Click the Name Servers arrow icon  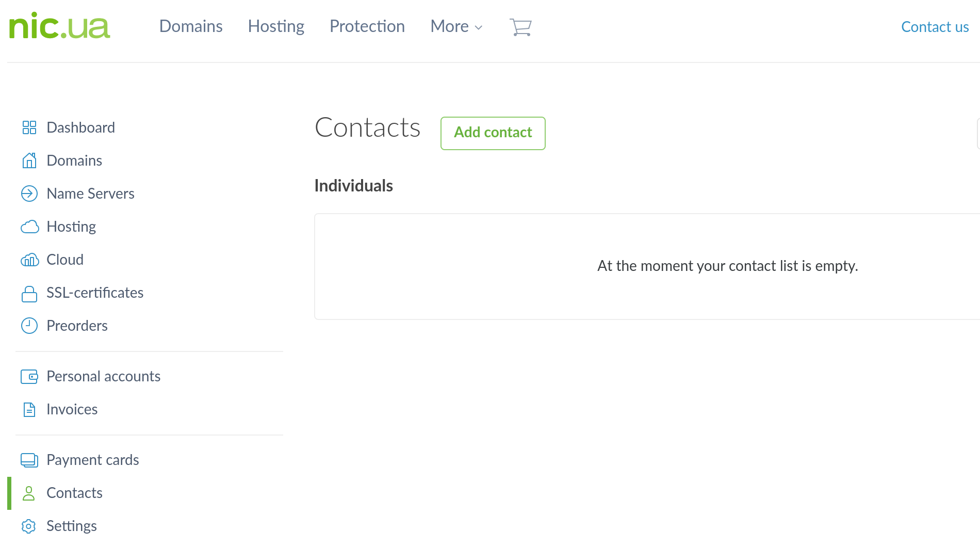[x=29, y=194]
